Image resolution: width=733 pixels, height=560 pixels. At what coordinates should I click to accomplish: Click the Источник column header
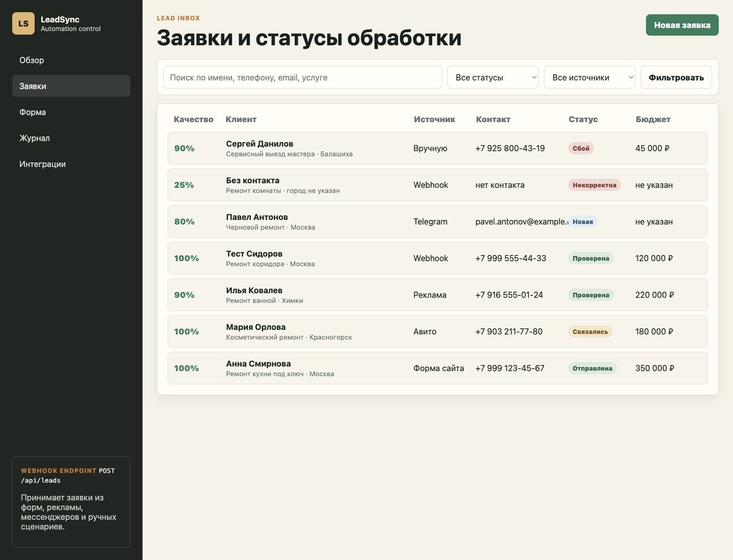(434, 119)
